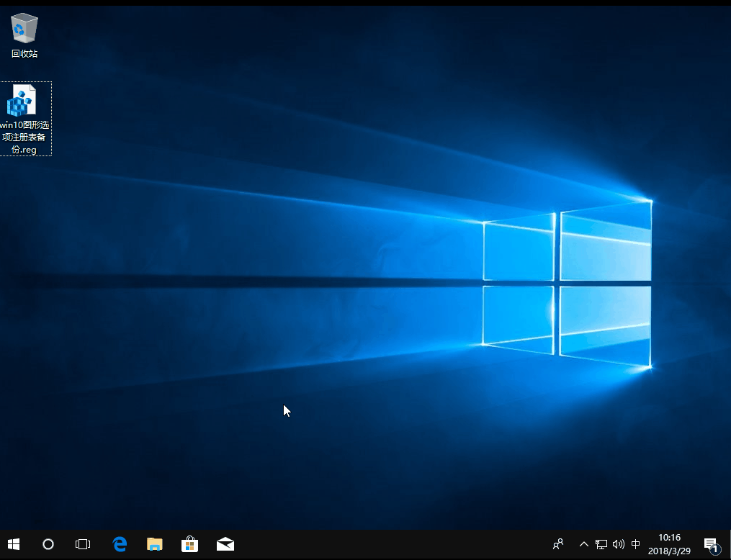The image size is (731, 560).
Task: Open Action Center notifications icon
Action: pos(711,544)
